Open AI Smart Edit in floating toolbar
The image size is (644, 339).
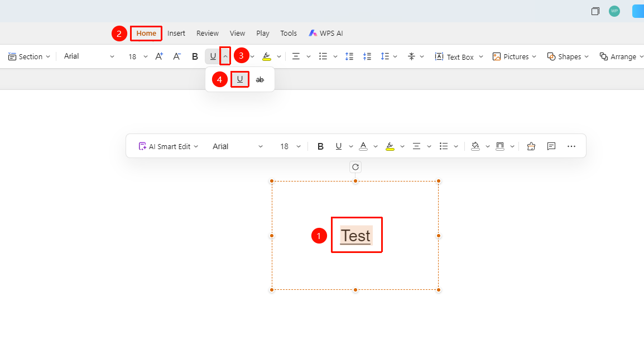(169, 146)
